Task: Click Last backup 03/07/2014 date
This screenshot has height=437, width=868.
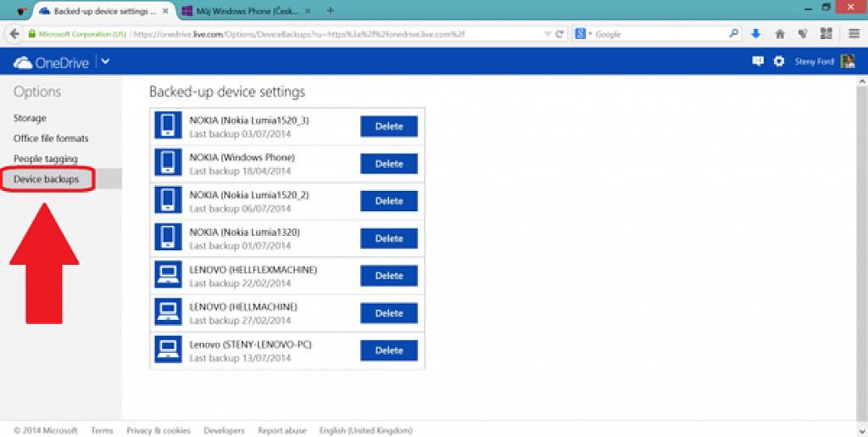Action: (240, 134)
